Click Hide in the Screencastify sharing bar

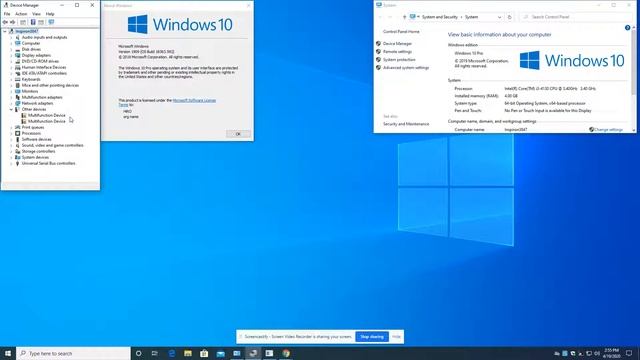(396, 337)
